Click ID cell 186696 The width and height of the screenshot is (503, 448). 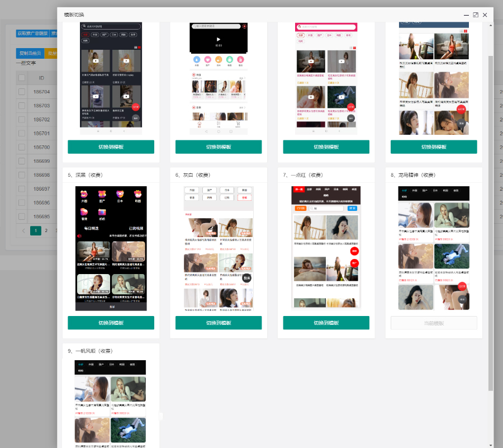click(42, 202)
